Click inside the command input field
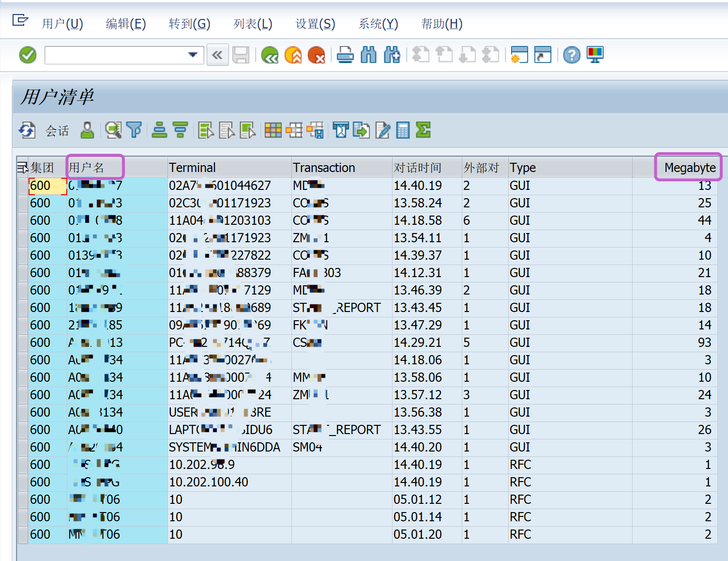Image resolution: width=728 pixels, height=561 pixels. tap(115, 55)
